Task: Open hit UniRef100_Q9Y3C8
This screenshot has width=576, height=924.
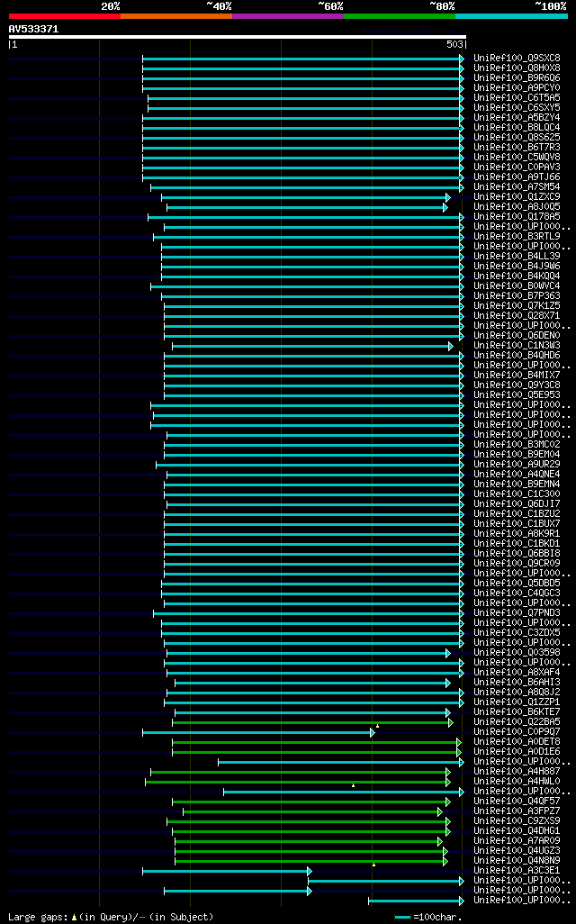Action: pyautogui.click(x=517, y=385)
